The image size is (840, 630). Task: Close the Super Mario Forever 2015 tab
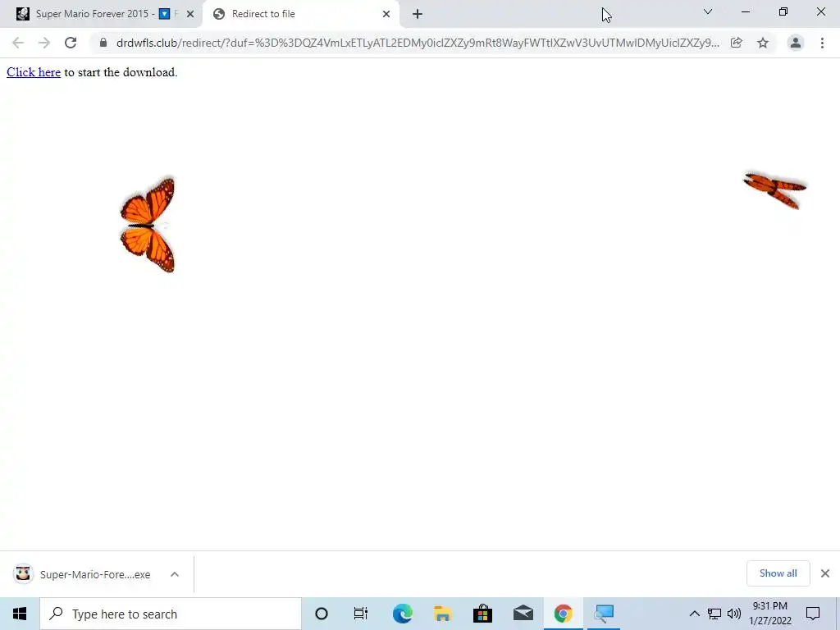(x=190, y=14)
